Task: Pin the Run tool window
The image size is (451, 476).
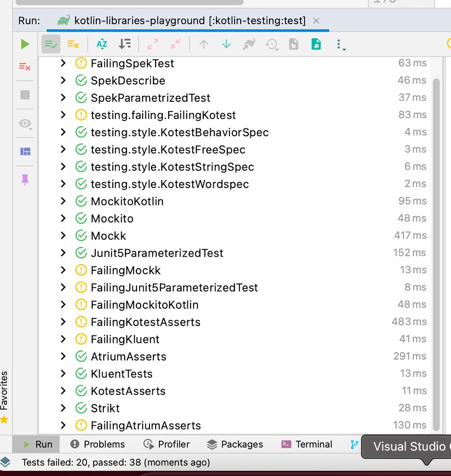Action: pos(25,179)
